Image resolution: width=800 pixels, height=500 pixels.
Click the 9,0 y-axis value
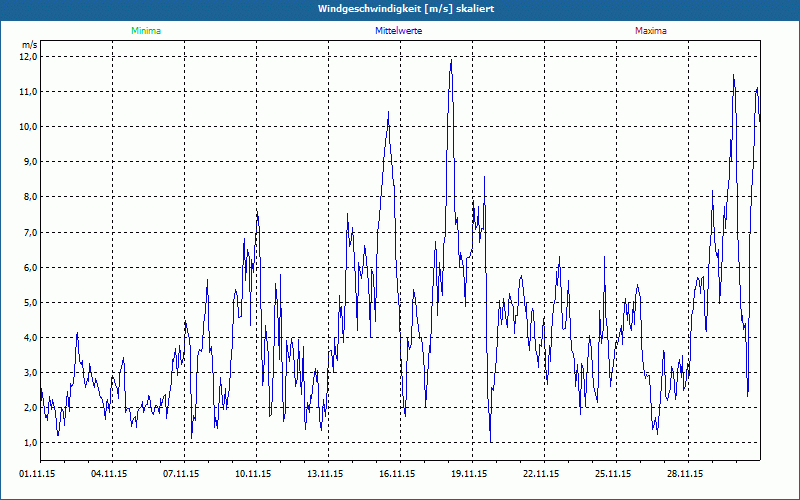pos(31,162)
